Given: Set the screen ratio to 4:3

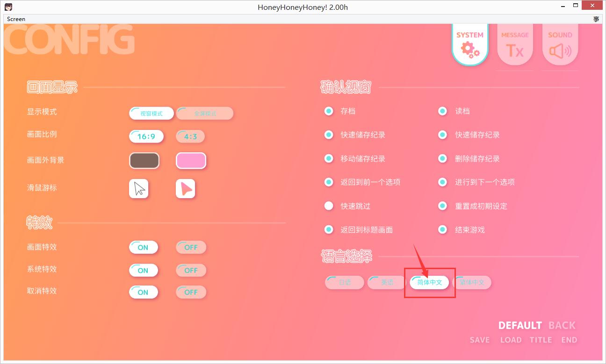Looking at the screenshot, I should [x=190, y=136].
